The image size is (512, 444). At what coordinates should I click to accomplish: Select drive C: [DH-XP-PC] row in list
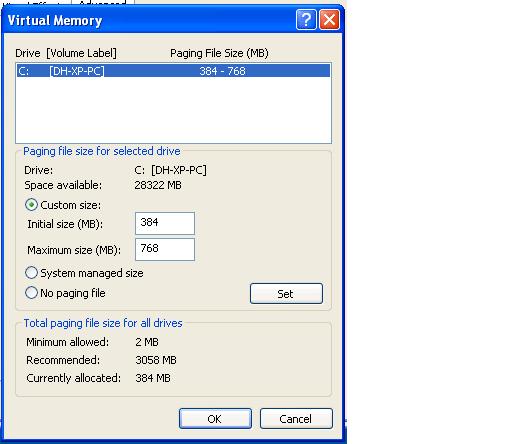173,71
